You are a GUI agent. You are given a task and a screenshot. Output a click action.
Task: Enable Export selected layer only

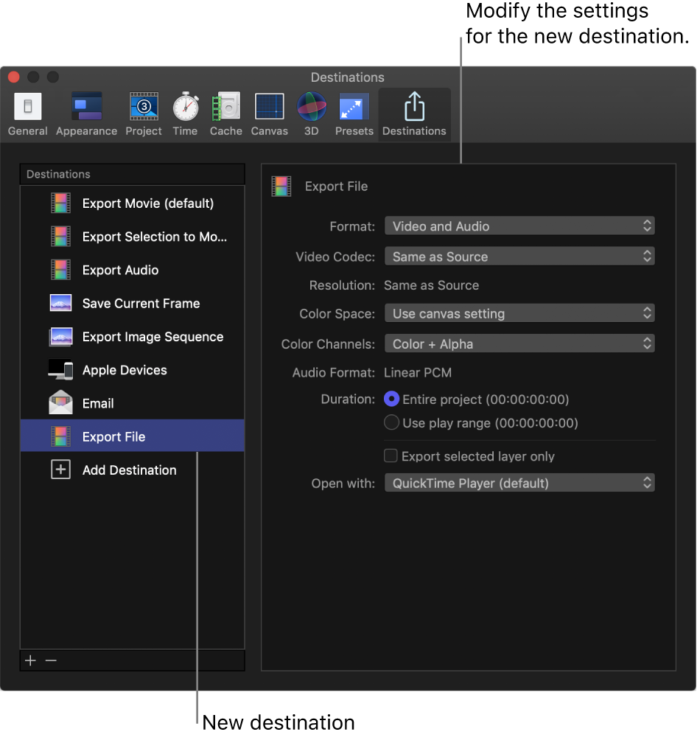click(391, 456)
